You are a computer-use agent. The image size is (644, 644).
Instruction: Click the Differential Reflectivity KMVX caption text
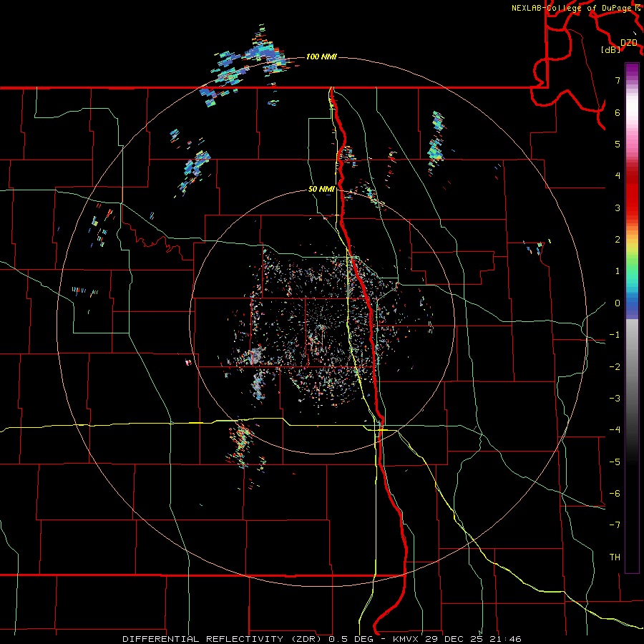click(x=322, y=639)
